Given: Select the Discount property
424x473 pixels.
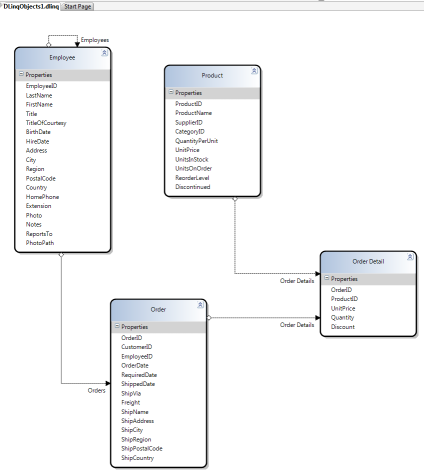Looking at the screenshot, I should pyautogui.click(x=343, y=327).
